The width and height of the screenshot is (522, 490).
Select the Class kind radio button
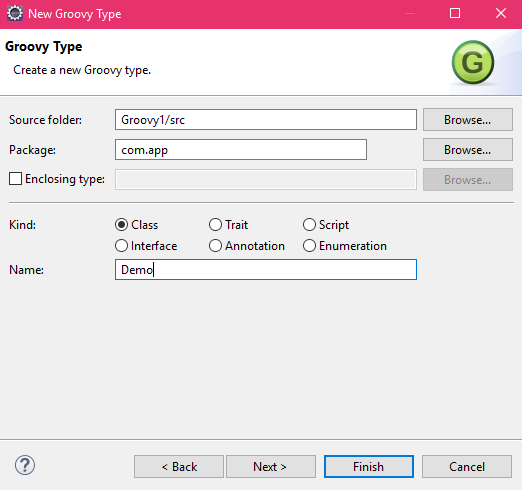tap(121, 225)
